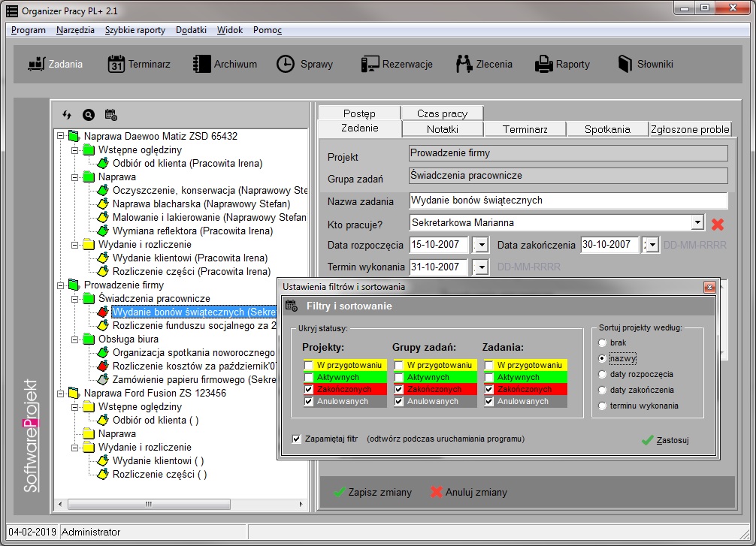Click green icon of Odbiór od klienta (Pracowita Irena)
This screenshot has height=546, width=756.
[103, 163]
